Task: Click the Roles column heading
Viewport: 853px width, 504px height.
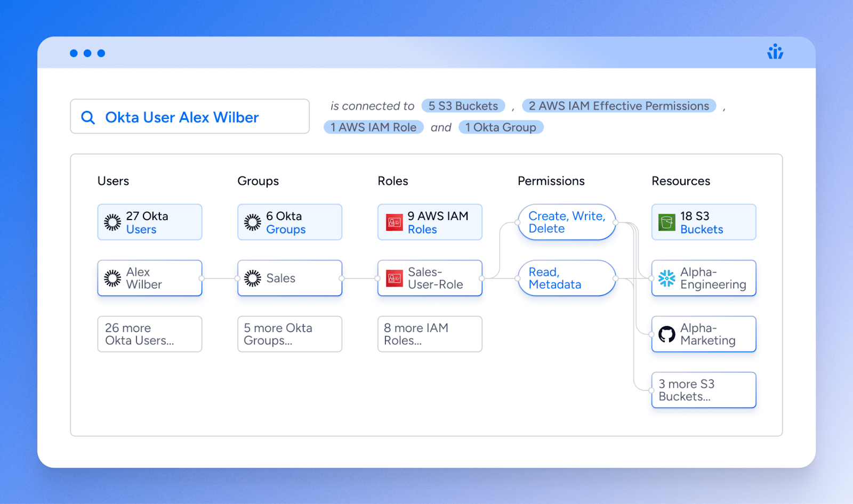Action: tap(393, 181)
